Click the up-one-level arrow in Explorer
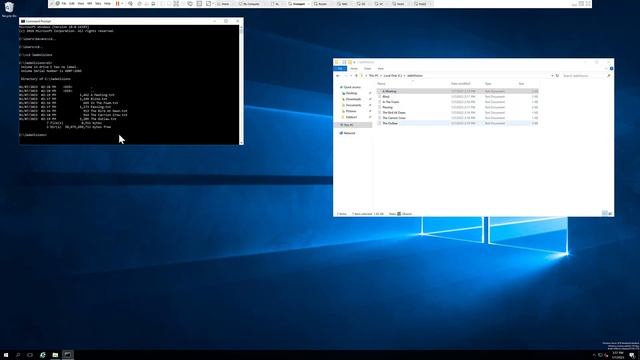This screenshot has height=360, width=640. click(x=356, y=76)
